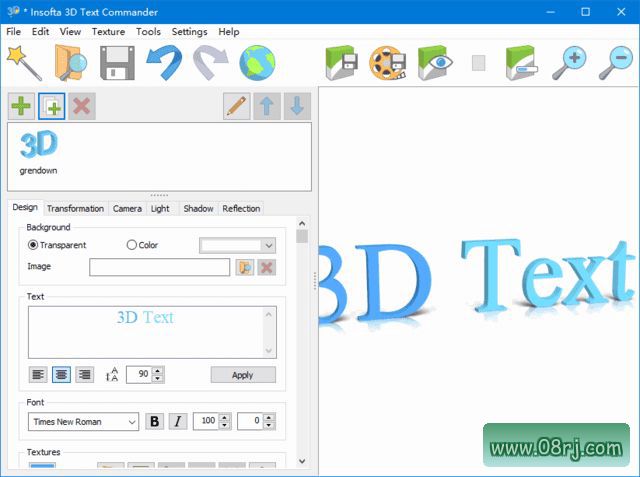Align text left
The width and height of the screenshot is (640, 477).
coord(38,375)
